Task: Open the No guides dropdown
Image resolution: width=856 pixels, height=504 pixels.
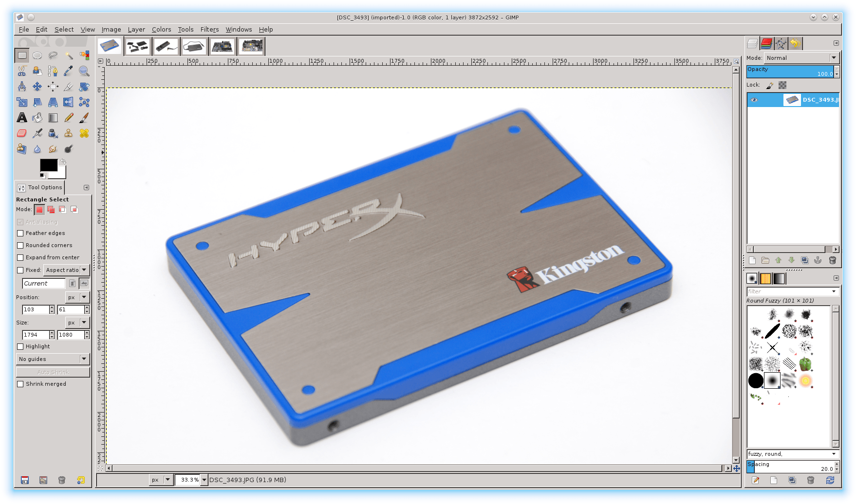Action: click(x=53, y=359)
